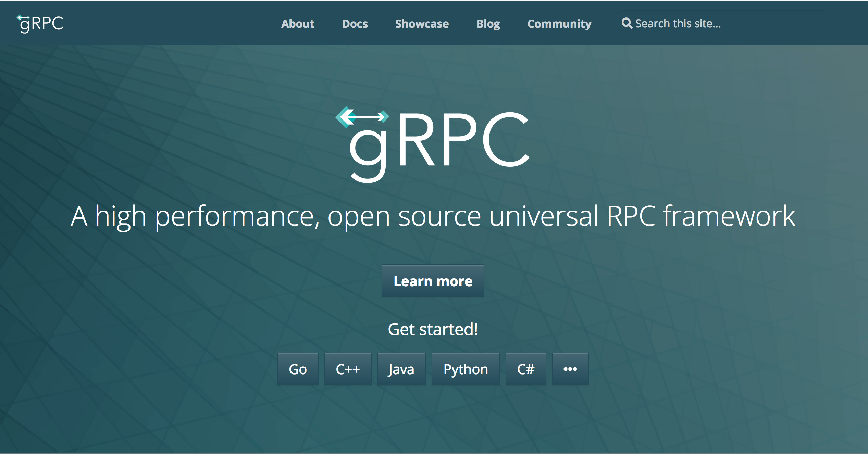Open the Showcase page
This screenshot has height=456, width=868.
(x=422, y=24)
